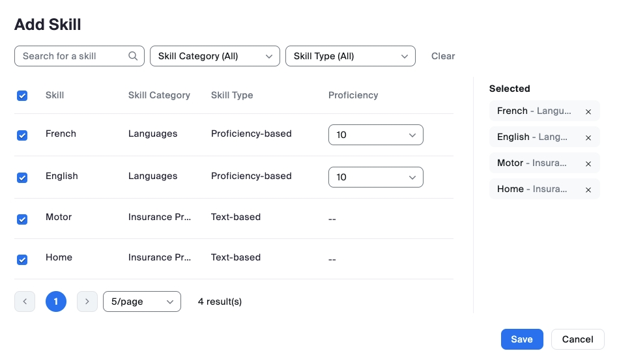Toggle the select-all header checkbox
The image size is (619, 364).
pos(22,96)
